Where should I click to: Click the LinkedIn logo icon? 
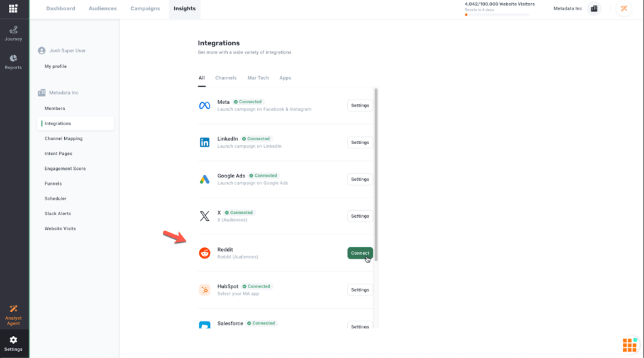point(204,142)
